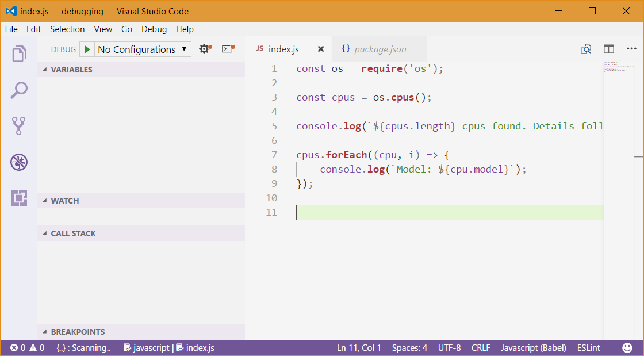The image size is (644, 356).
Task: Open the File menu
Action: tap(11, 29)
